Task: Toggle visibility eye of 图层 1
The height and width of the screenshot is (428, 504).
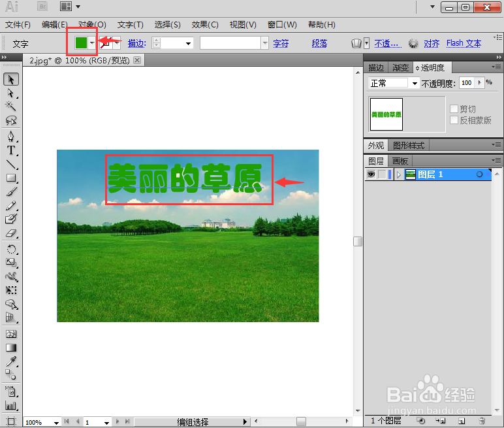Action: (371, 174)
